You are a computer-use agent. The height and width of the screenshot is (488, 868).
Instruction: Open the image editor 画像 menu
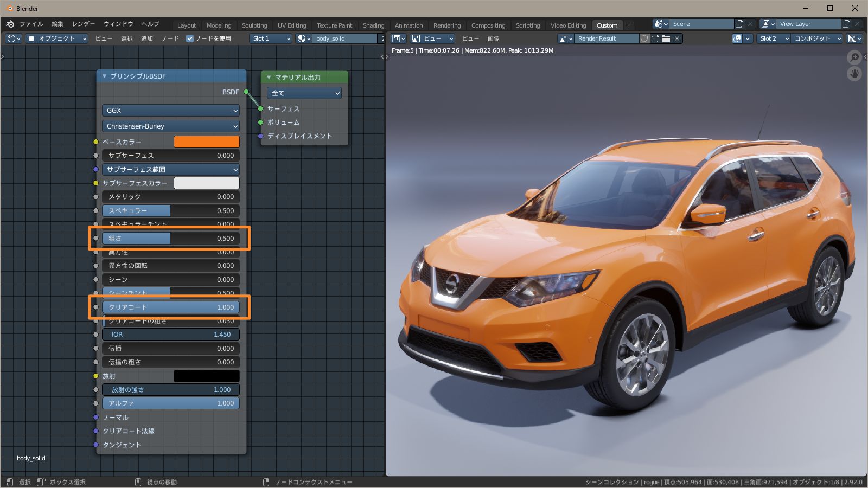[493, 38]
